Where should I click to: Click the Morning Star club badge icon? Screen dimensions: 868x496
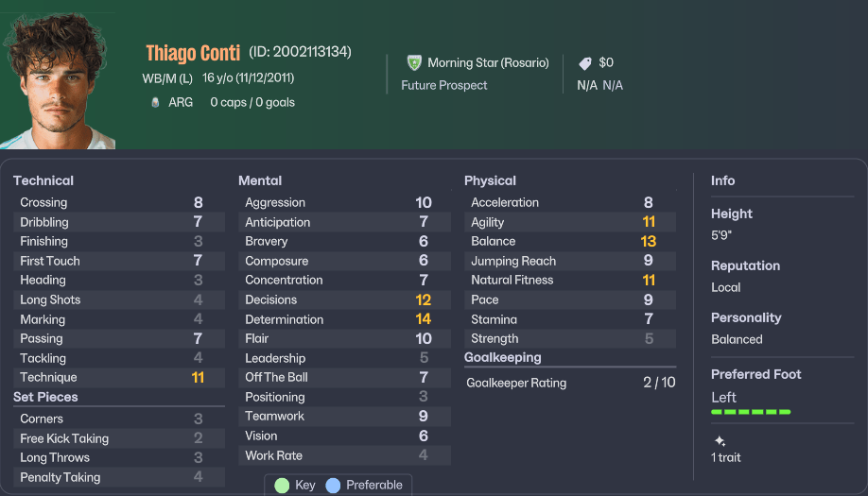pyautogui.click(x=414, y=62)
